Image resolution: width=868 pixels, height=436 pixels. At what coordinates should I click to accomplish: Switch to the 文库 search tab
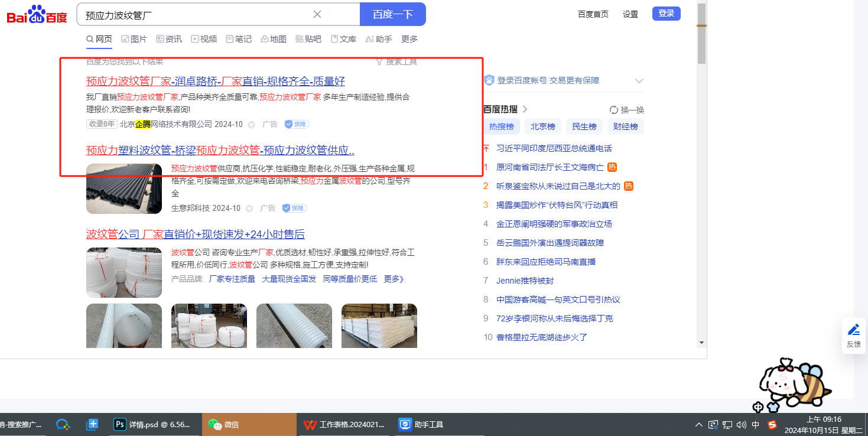(x=343, y=39)
